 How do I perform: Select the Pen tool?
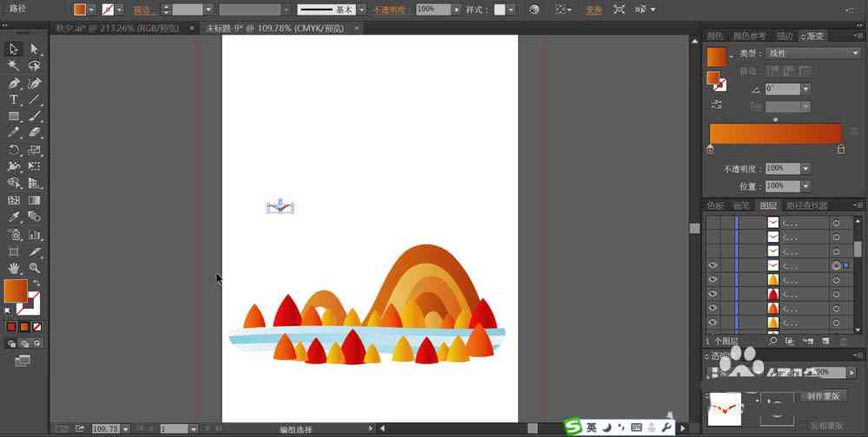click(14, 83)
